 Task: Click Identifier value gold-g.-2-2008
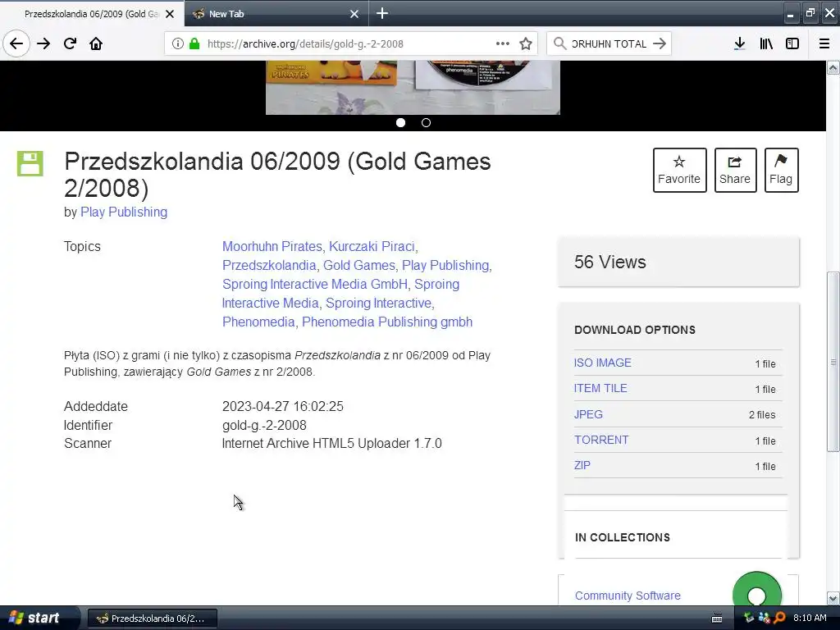(x=264, y=426)
